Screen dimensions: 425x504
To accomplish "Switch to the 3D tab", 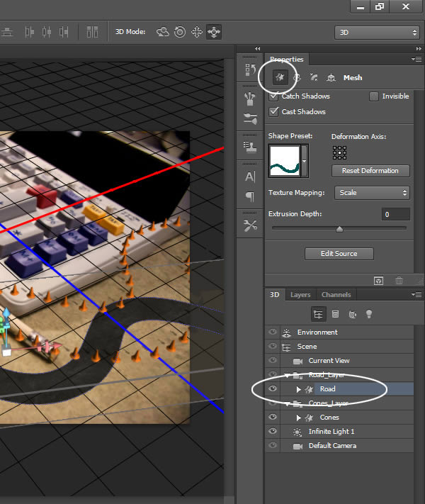I will click(x=275, y=294).
